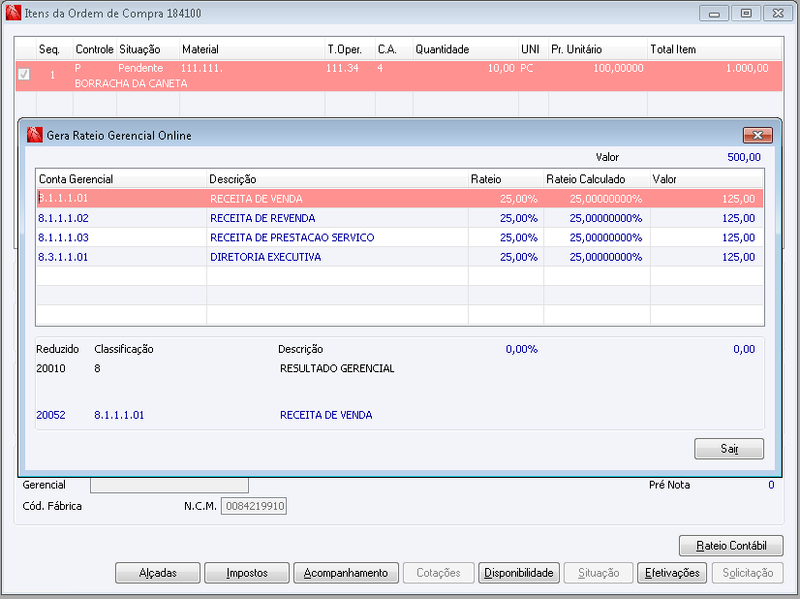Click the Pr. Unitário column header

[x=597, y=49]
